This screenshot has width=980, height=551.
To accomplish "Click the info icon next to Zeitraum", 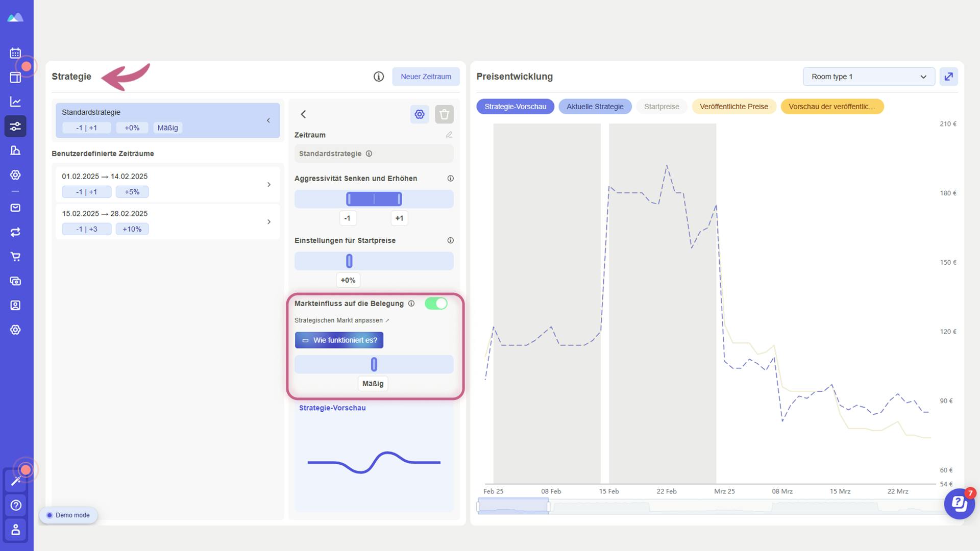I will [x=369, y=154].
